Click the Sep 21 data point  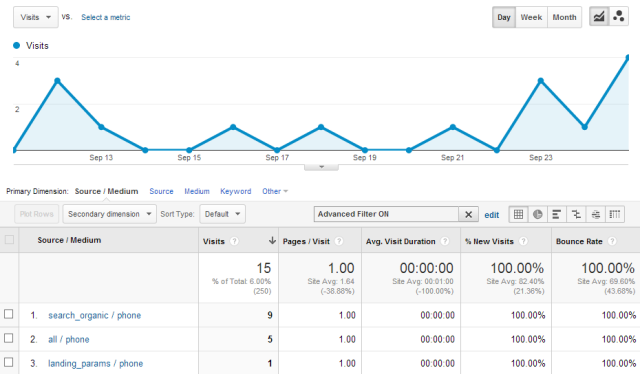click(453, 127)
